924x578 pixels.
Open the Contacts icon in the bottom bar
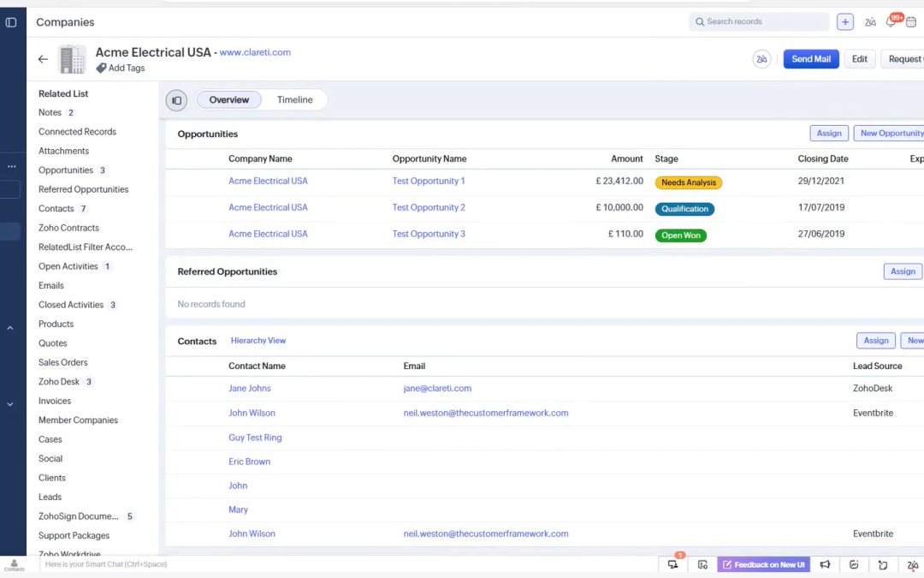click(x=15, y=565)
